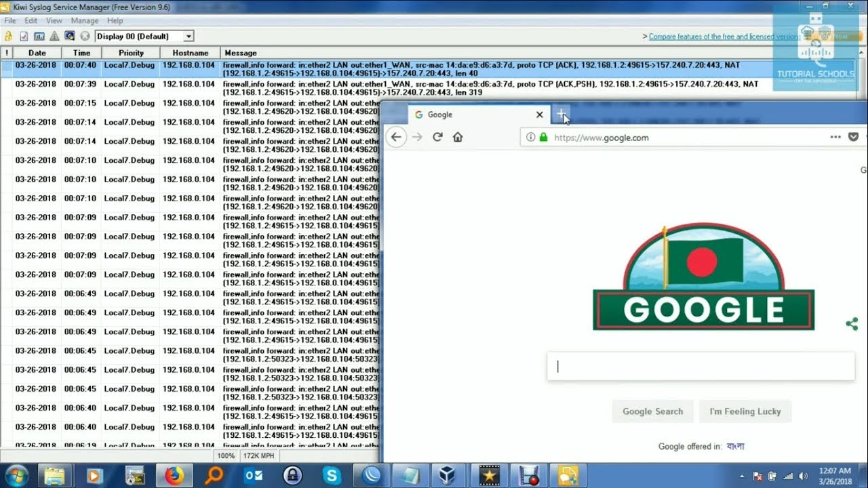Screen dimensions: 868x488
Task: Open the statistics chart icon in Kiwi toolbar
Action: 39,36
